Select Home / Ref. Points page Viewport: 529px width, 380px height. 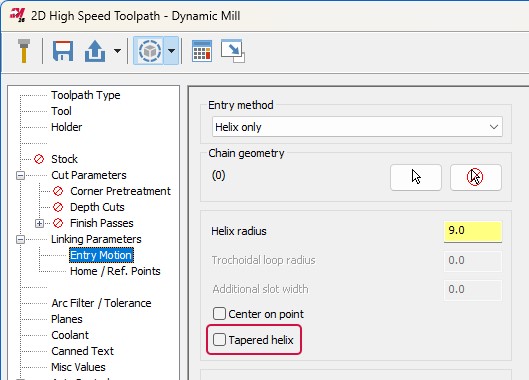[x=115, y=271]
